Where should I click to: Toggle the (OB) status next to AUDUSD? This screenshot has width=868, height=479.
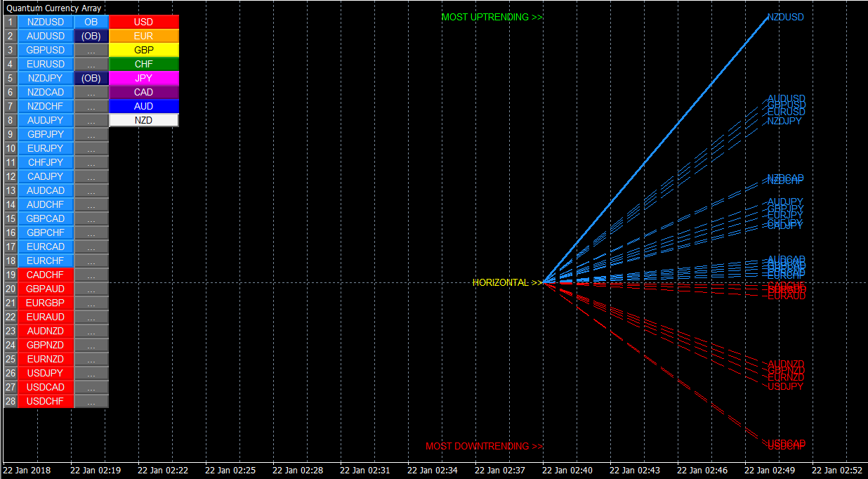tap(91, 36)
